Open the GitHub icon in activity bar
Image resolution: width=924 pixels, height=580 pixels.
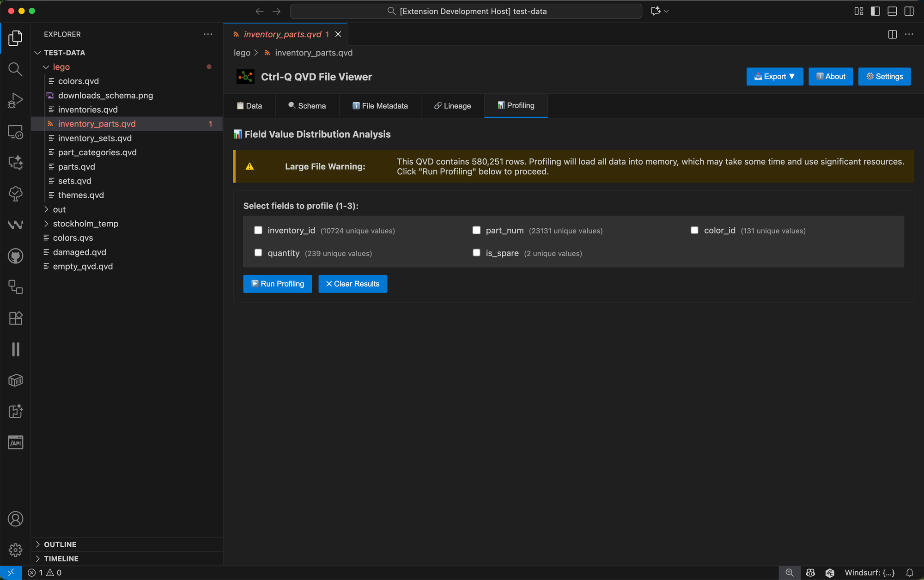point(15,256)
